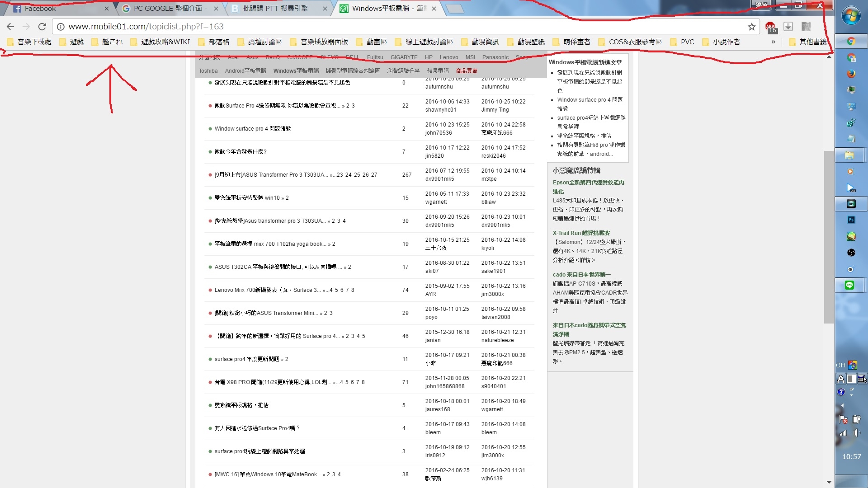
Task: Open sidebar article X-Trail Run 越野挑戰賽
Action: point(581,233)
